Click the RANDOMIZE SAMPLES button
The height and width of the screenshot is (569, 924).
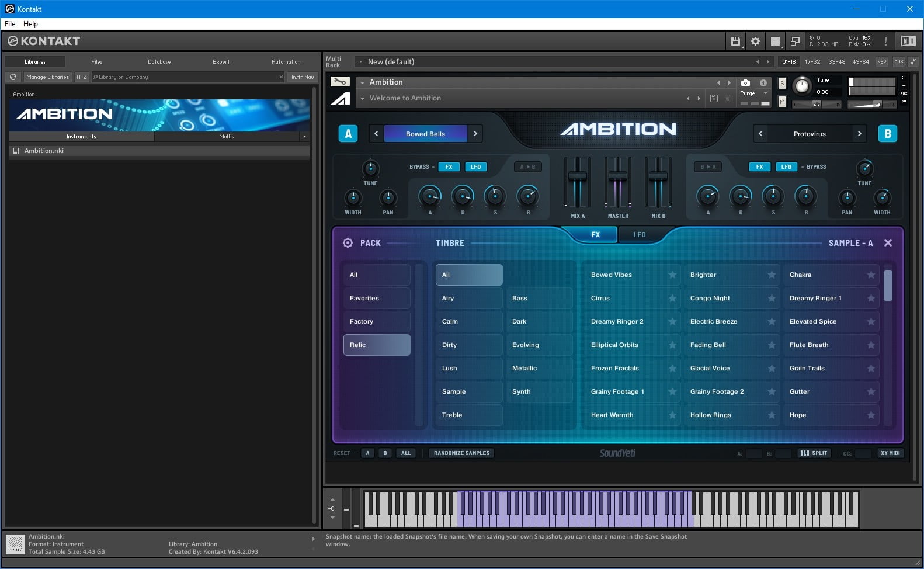(x=461, y=453)
